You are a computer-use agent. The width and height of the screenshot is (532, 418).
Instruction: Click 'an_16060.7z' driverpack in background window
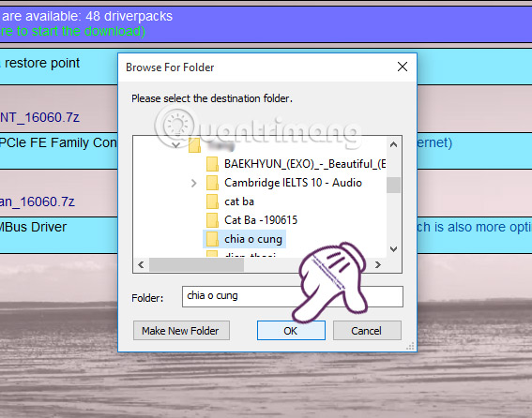click(x=38, y=202)
